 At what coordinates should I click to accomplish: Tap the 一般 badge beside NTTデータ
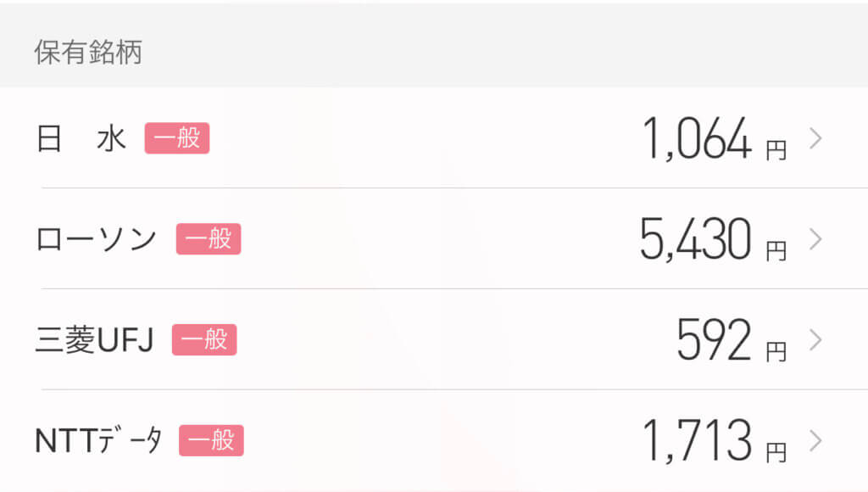point(211,440)
